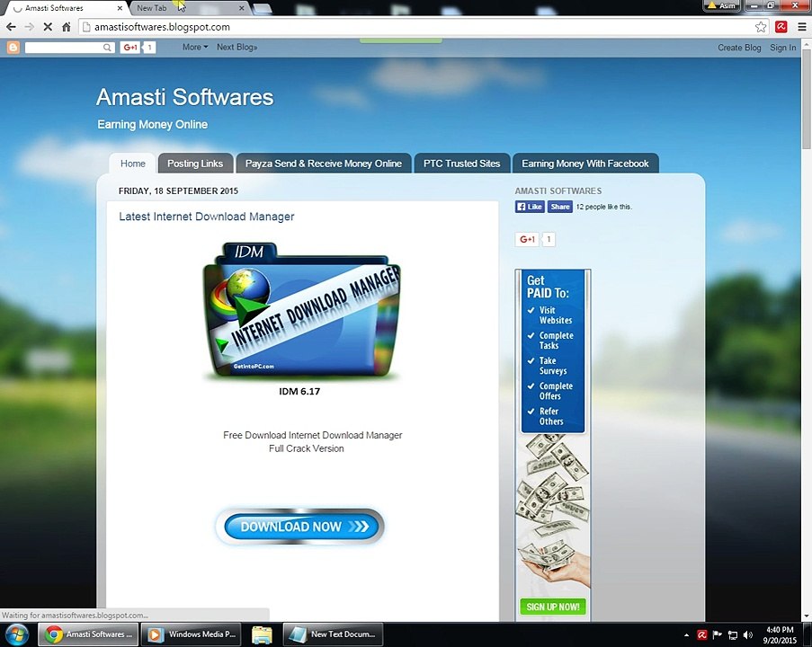Open Windows Media Player from taskbar
Screen dimensions: 812x647
(x=192, y=634)
